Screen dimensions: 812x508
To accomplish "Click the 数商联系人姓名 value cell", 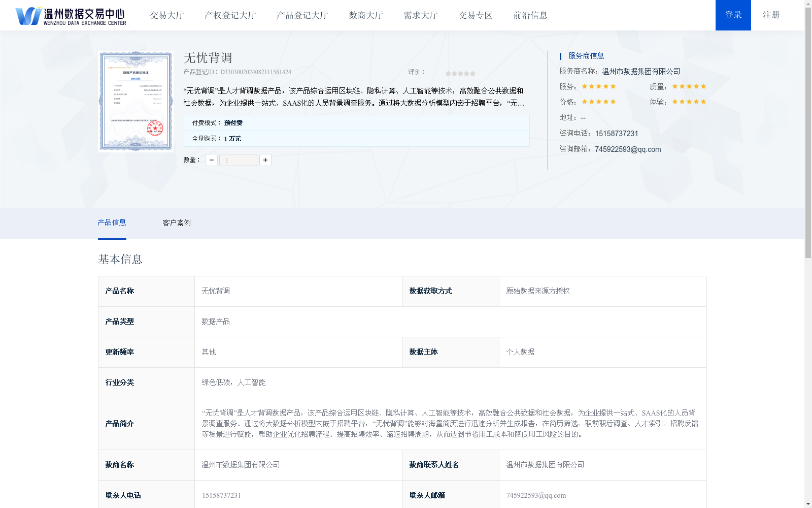I will (x=602, y=465).
